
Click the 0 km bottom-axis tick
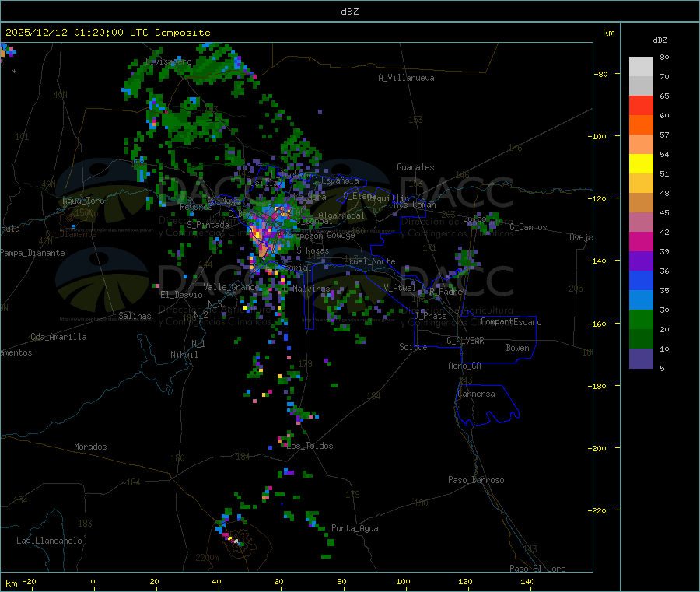(93, 581)
